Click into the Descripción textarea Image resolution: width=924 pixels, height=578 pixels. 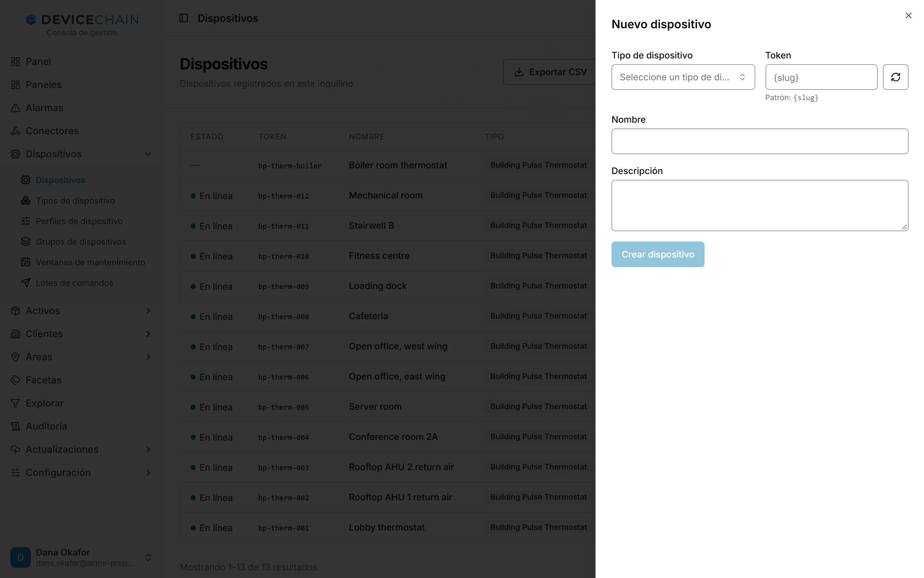[759, 205]
